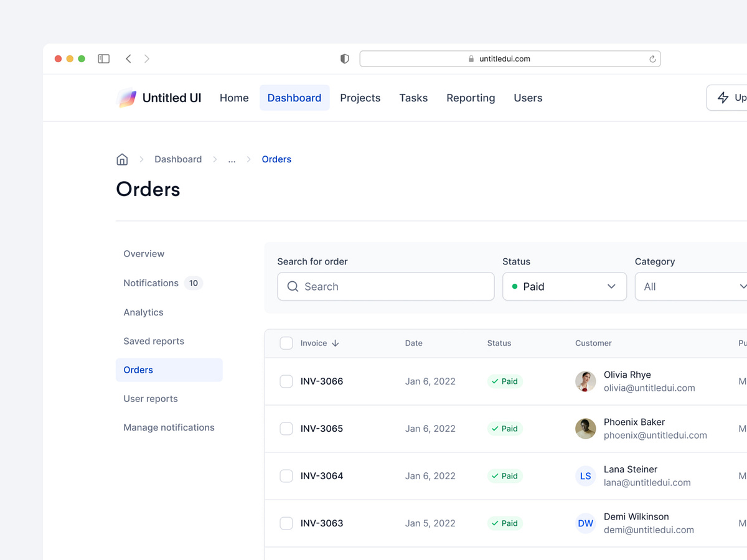Click the home icon in the breadcrumb
Image resolution: width=747 pixels, height=560 pixels.
tap(122, 159)
